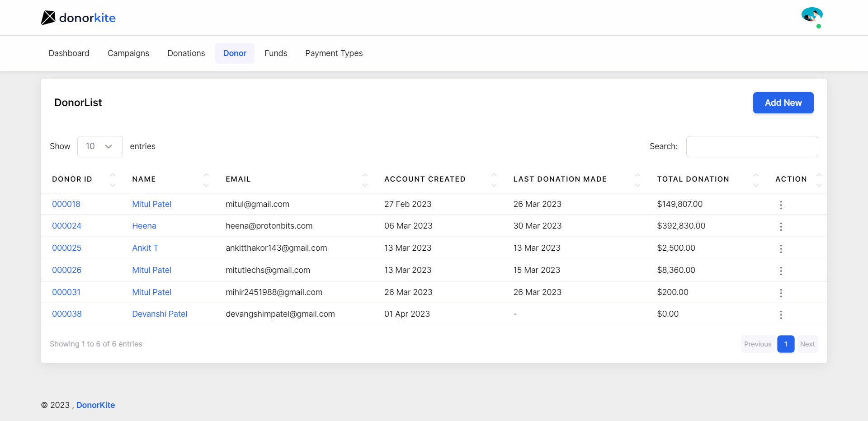The width and height of the screenshot is (868, 421).
Task: Go to the Campaigns tab
Action: [128, 53]
